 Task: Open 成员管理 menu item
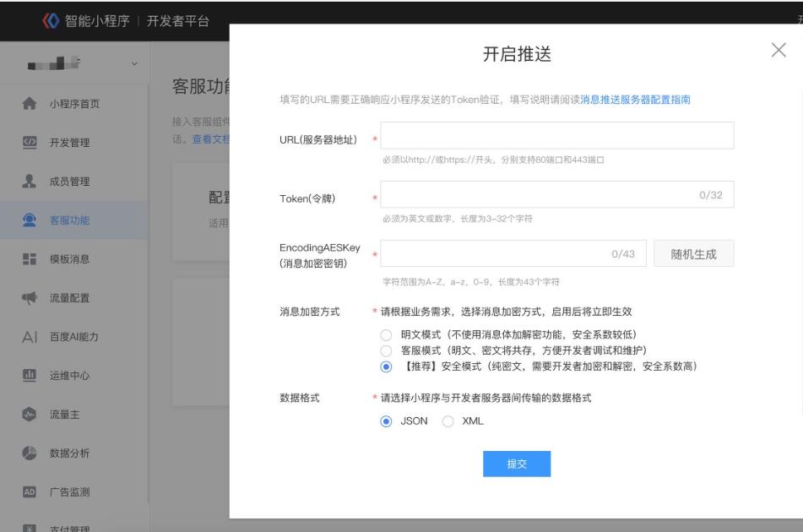pyautogui.click(x=74, y=182)
